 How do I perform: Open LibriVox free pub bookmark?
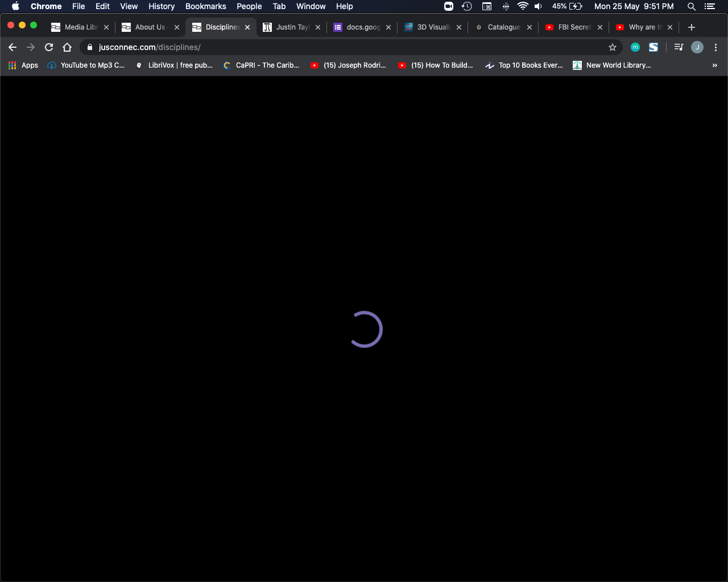174,65
